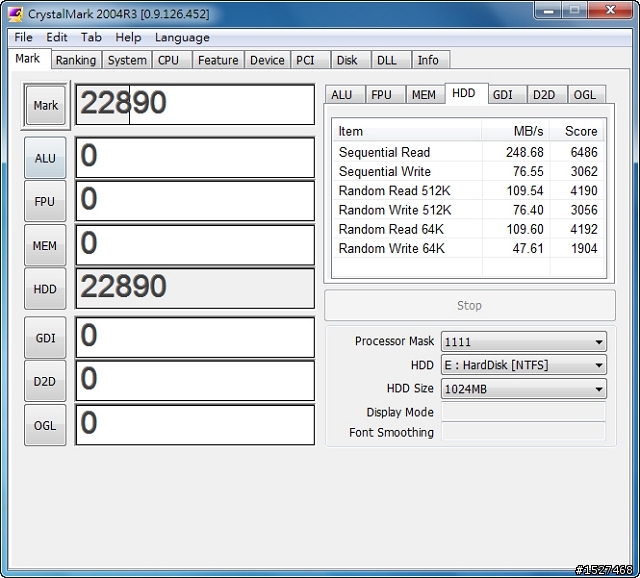This screenshot has width=640, height=578.
Task: Click the MB/s column header
Action: coord(516,131)
